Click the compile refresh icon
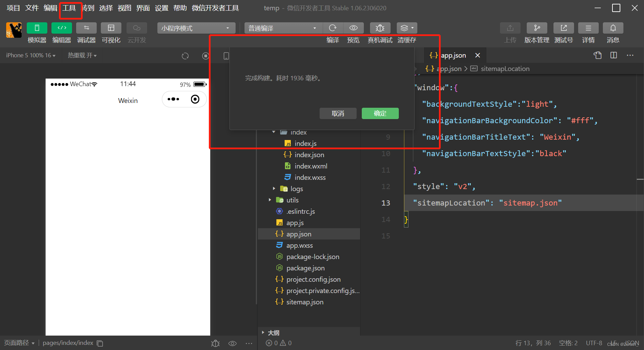The height and width of the screenshot is (350, 644). (x=333, y=28)
